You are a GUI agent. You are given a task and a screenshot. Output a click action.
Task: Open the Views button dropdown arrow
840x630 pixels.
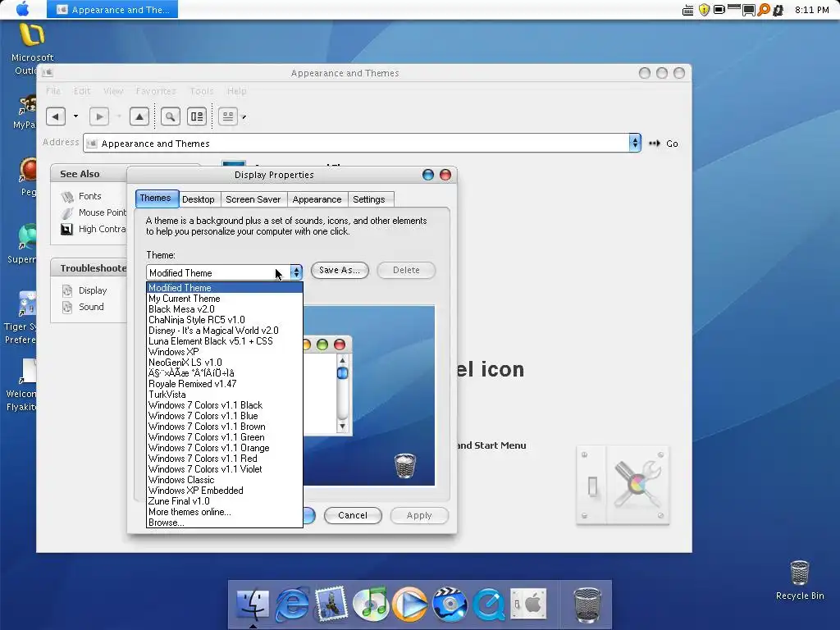coord(244,116)
